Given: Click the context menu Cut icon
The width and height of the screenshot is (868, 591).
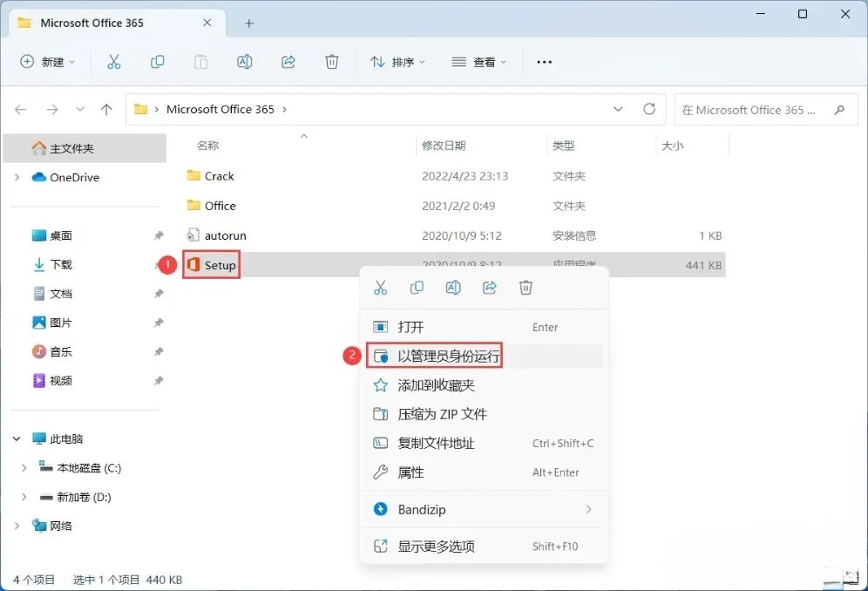Looking at the screenshot, I should 380,288.
